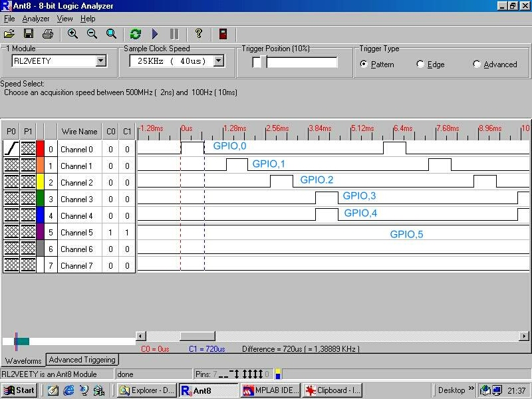532x399 pixels.
Task: Zoom in on the waveform
Action: tap(72, 33)
